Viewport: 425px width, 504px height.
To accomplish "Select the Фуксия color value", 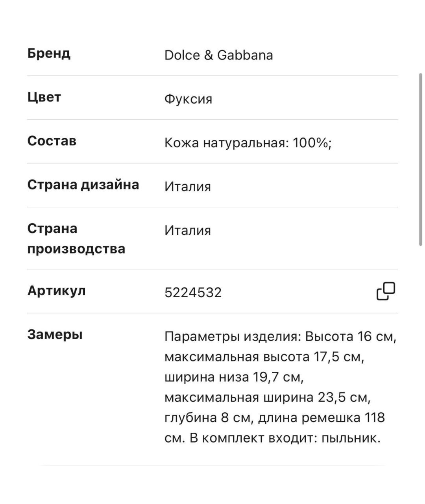I will tap(188, 99).
